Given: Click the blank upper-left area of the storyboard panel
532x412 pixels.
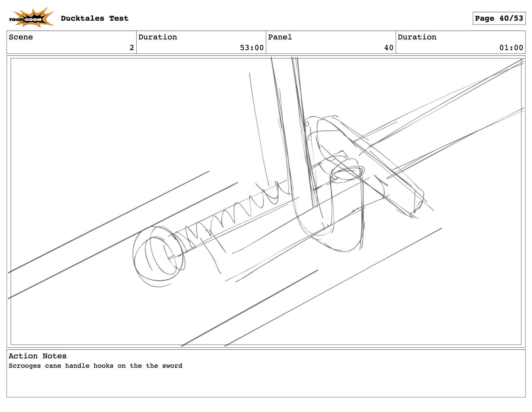Looking at the screenshot, I should click(97, 113).
